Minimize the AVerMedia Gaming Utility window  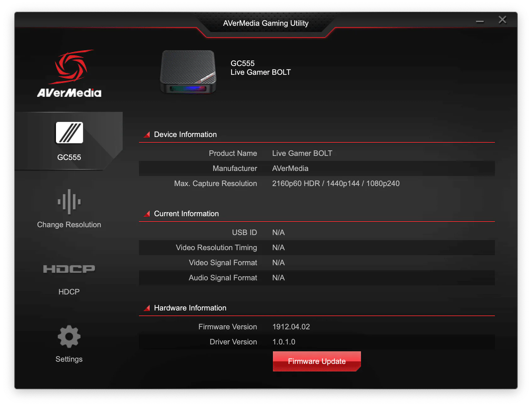[480, 22]
